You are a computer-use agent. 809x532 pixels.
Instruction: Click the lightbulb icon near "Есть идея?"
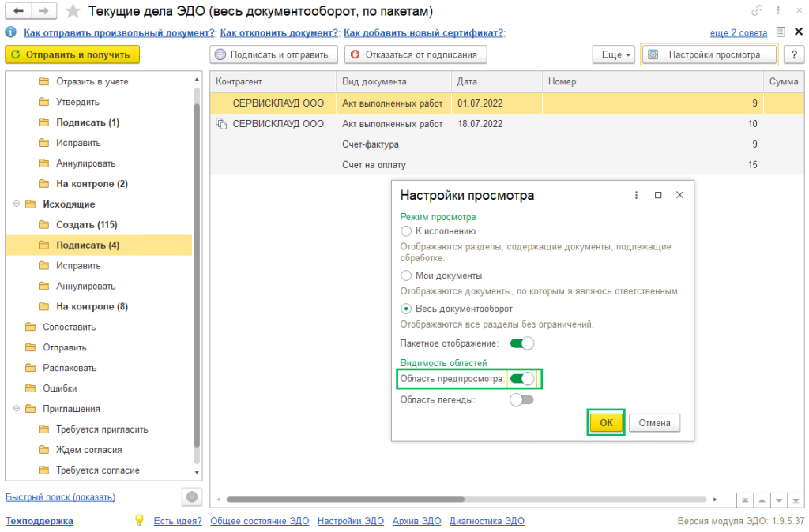140,521
